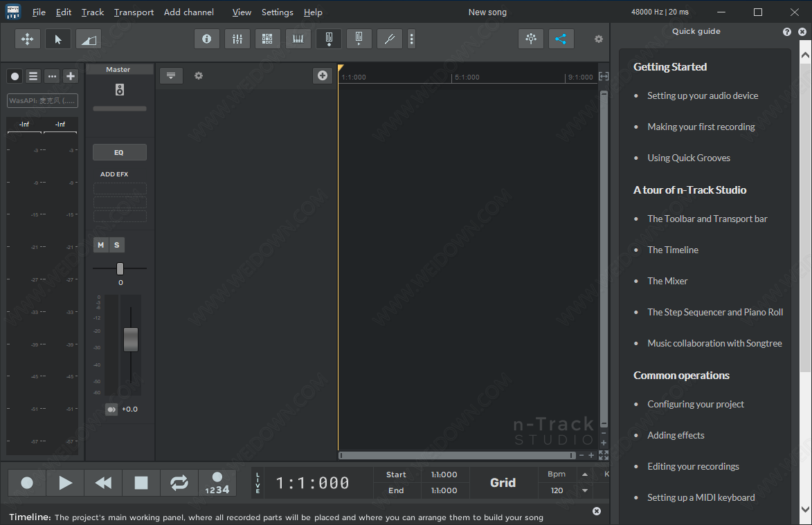
Task: Open 'Setting up your audio device' guide
Action: [x=703, y=95]
